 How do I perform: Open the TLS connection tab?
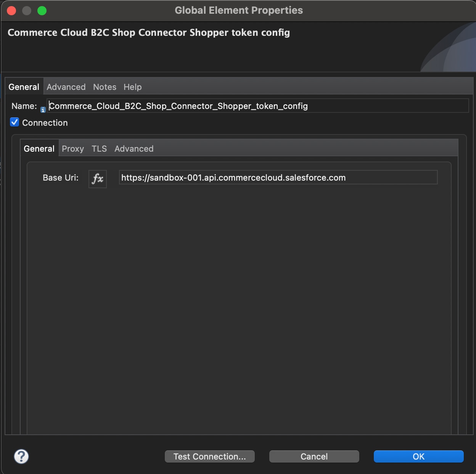[x=99, y=149]
